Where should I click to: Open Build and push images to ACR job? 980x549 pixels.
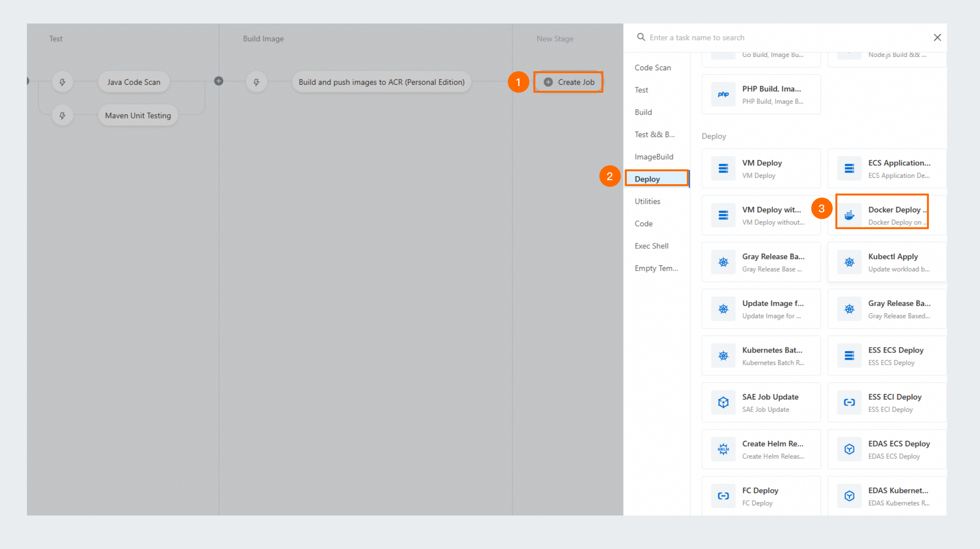point(381,82)
